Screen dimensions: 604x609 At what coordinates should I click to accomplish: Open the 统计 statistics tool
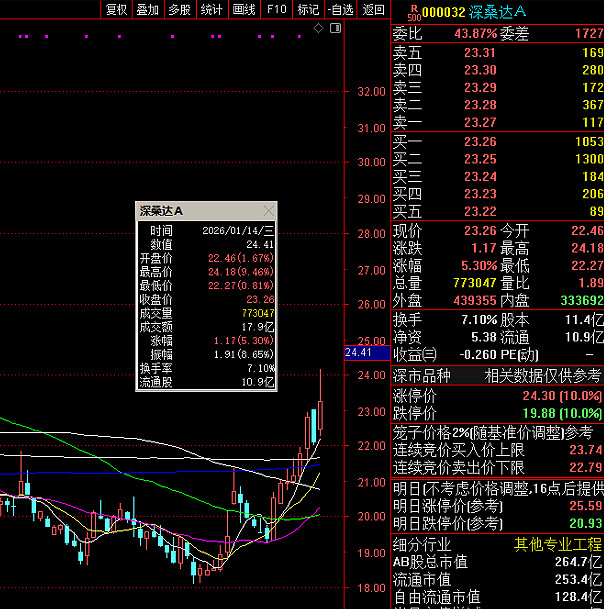coord(211,10)
